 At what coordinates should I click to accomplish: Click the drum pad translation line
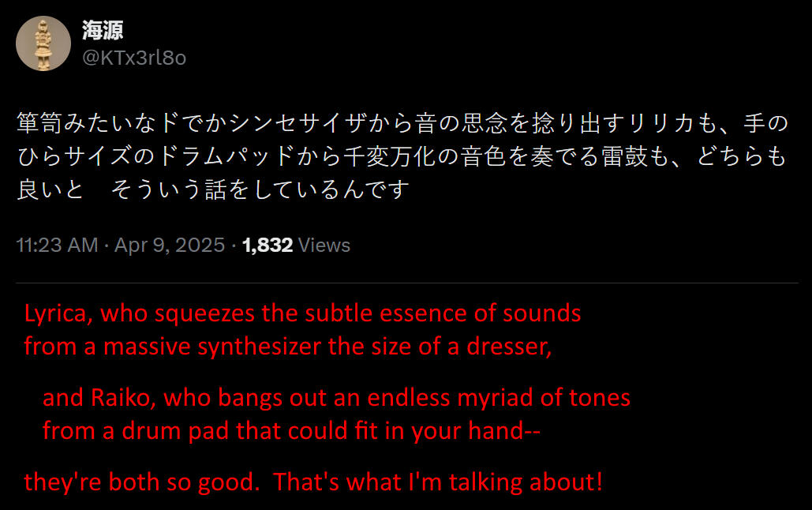point(291,430)
